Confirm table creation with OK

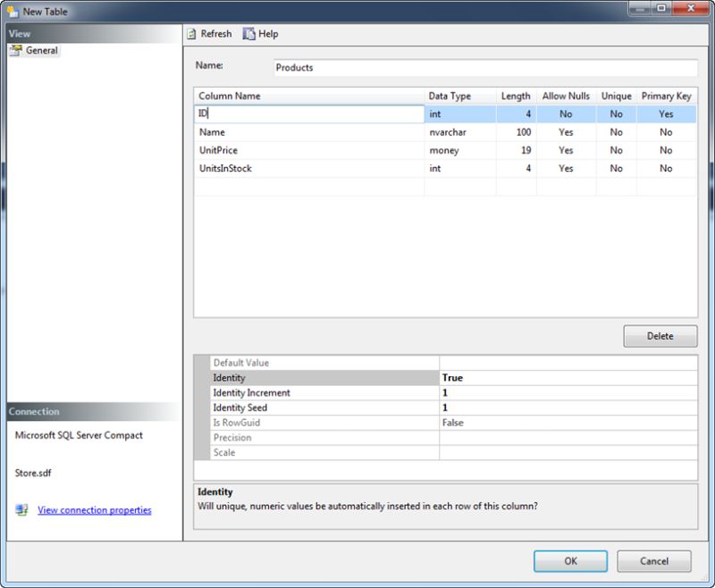click(570, 561)
